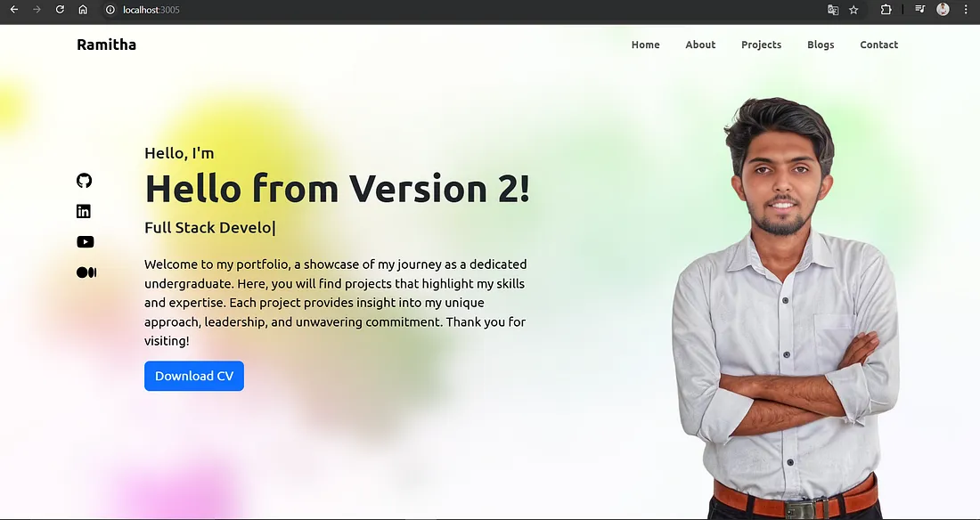This screenshot has width=980, height=520.
Task: Click the Download CV button
Action: click(194, 377)
